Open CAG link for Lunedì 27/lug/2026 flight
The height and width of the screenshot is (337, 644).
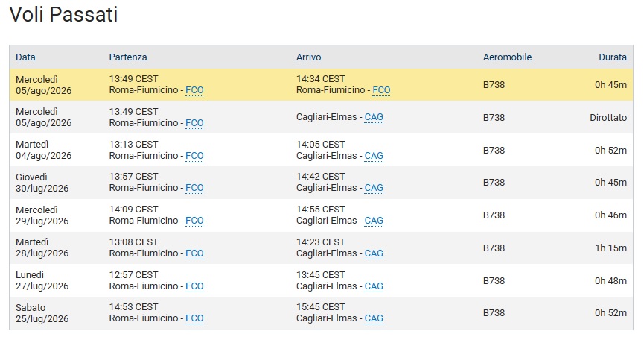point(374,286)
